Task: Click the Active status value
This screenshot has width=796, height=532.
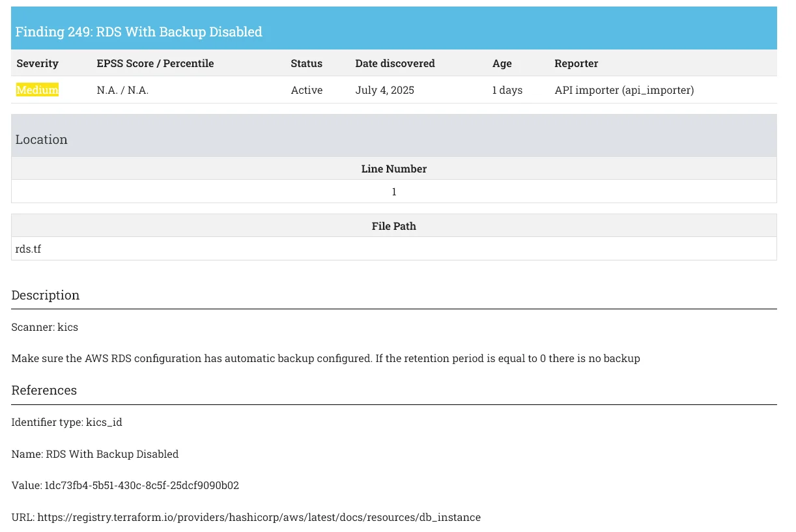Action: click(x=306, y=90)
